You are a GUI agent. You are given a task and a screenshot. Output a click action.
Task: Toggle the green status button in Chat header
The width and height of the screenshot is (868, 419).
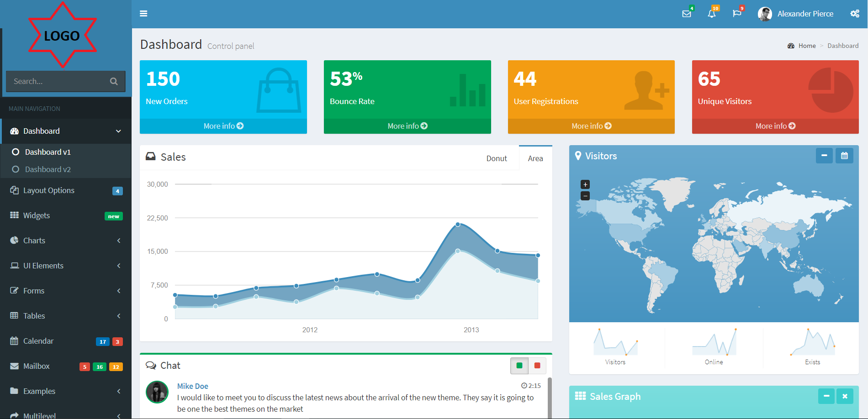point(519,366)
